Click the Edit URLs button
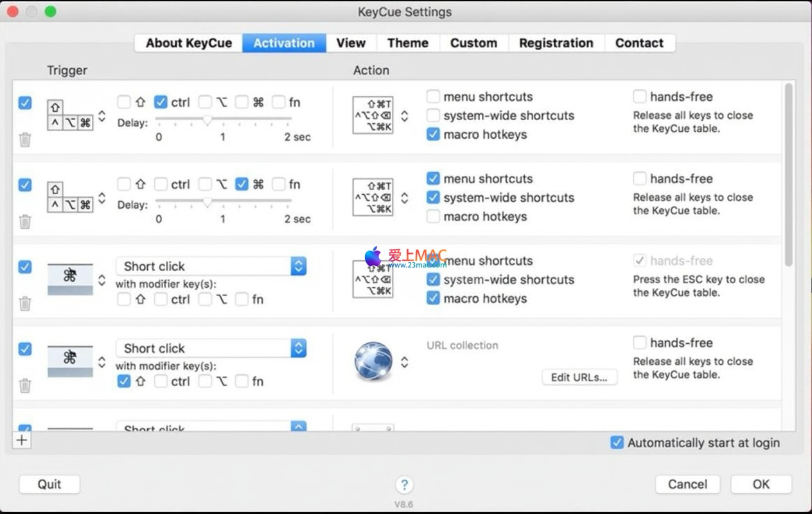Screen dimensions: 812x514 [579, 377]
